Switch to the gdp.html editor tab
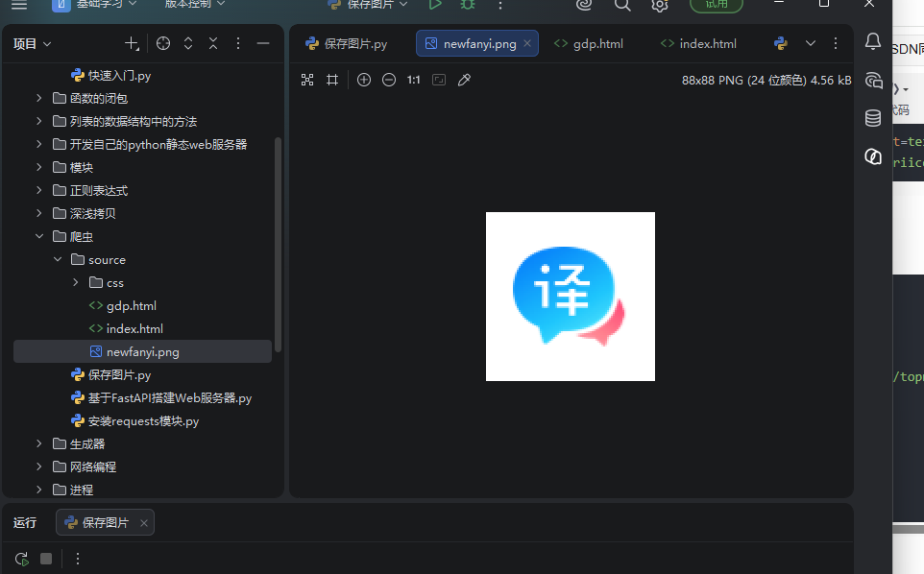 (589, 43)
